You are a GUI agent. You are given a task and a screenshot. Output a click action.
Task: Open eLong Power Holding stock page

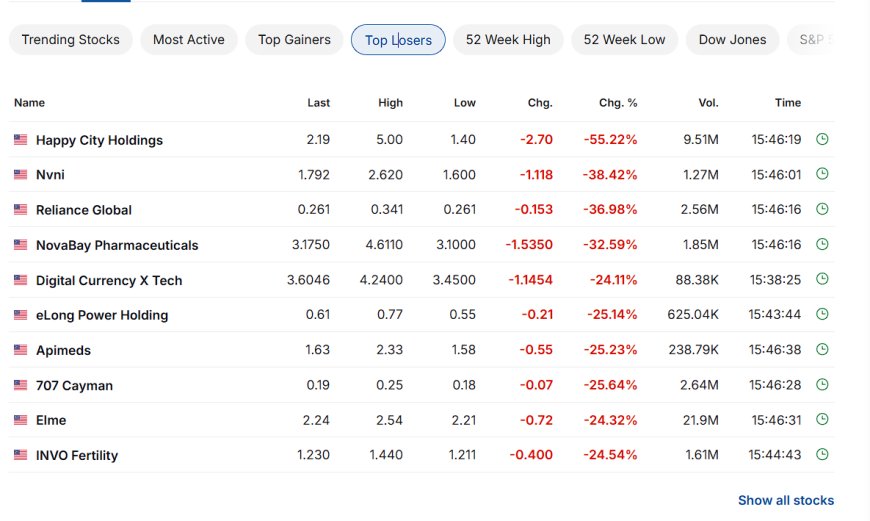point(102,315)
